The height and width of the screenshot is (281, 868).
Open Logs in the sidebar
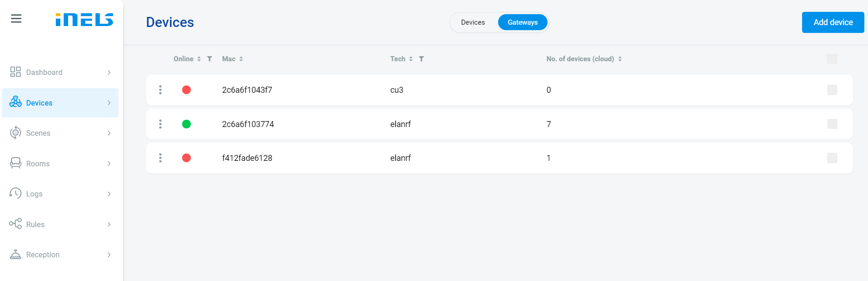click(x=34, y=194)
